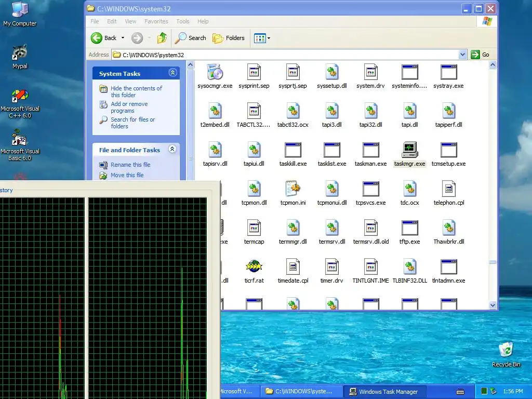This screenshot has width=532, height=399.
Task: Go up one folder level
Action: point(162,38)
